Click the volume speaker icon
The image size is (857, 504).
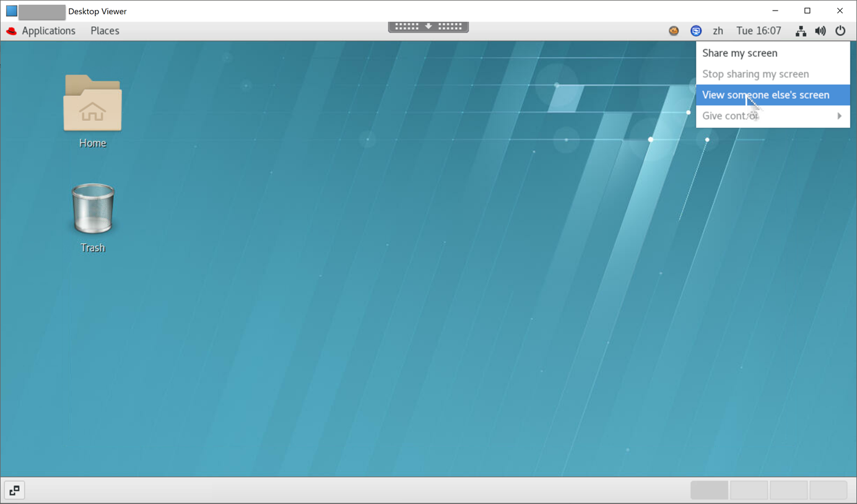[x=820, y=31]
